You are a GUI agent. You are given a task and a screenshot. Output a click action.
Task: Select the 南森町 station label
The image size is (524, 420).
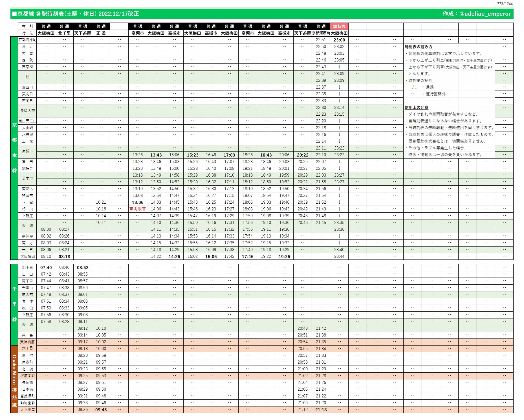tap(27, 362)
